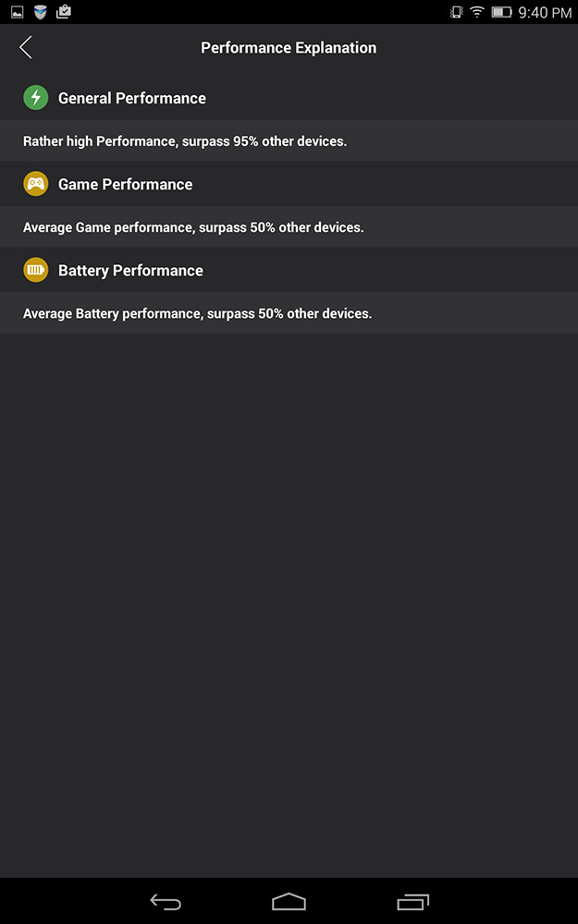The image size is (578, 924).
Task: Tap the back arrow in header
Action: (25, 47)
